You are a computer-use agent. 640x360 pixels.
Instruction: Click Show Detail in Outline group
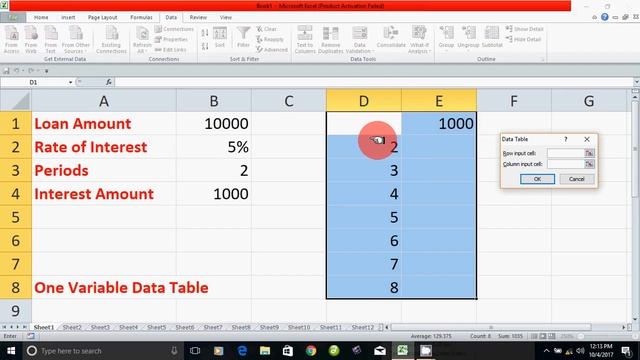[524, 29]
